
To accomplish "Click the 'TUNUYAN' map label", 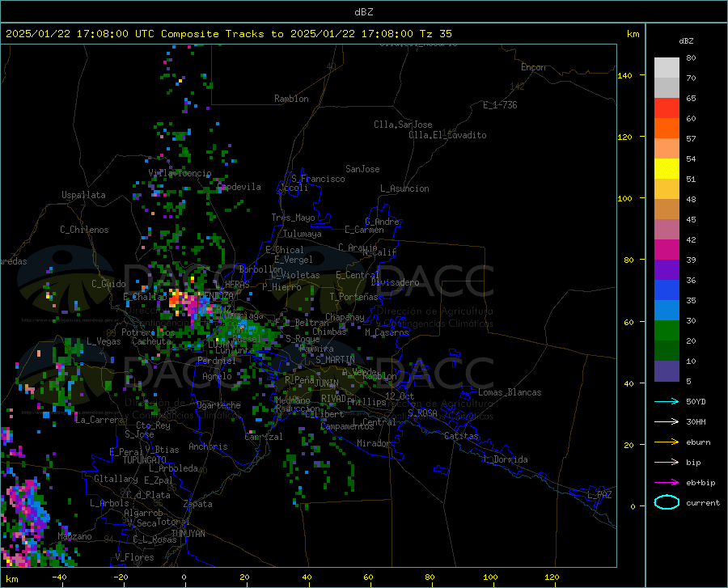I will (188, 534).
